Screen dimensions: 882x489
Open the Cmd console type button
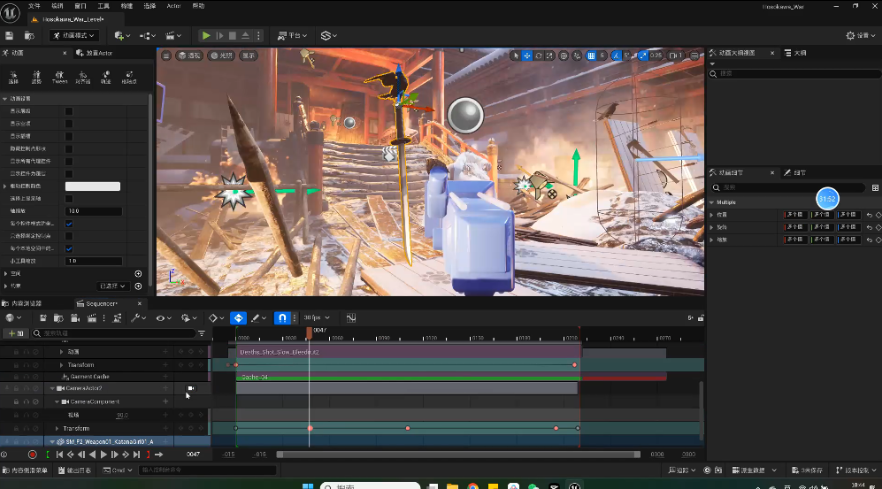(x=118, y=470)
